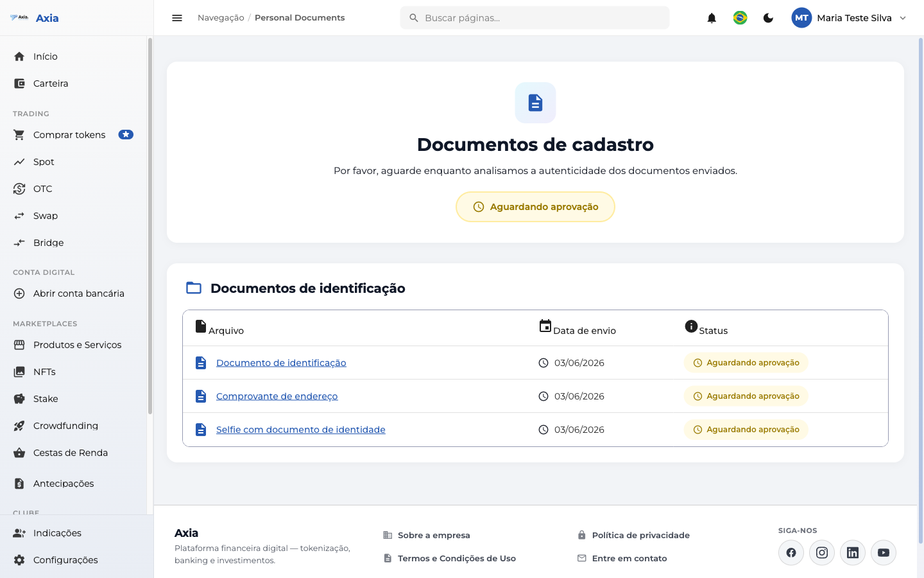Open notifications bell icon
This screenshot has width=924, height=578.
point(712,18)
